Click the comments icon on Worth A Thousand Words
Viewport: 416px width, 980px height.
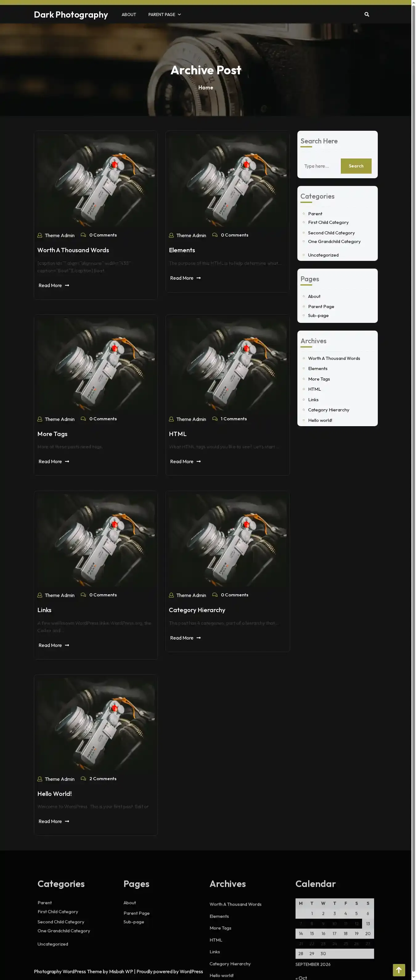point(83,235)
